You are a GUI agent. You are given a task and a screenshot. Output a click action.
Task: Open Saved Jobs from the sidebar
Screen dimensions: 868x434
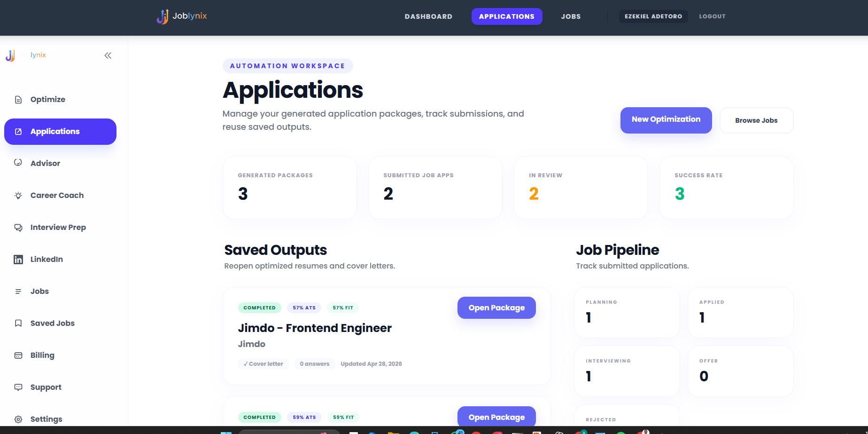52,323
